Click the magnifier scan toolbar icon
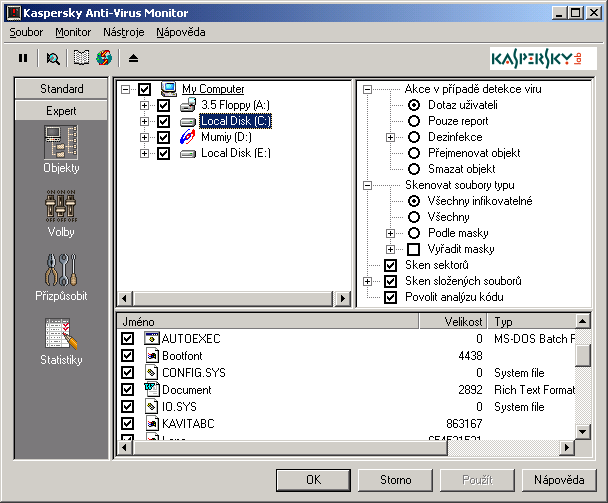 [53, 59]
